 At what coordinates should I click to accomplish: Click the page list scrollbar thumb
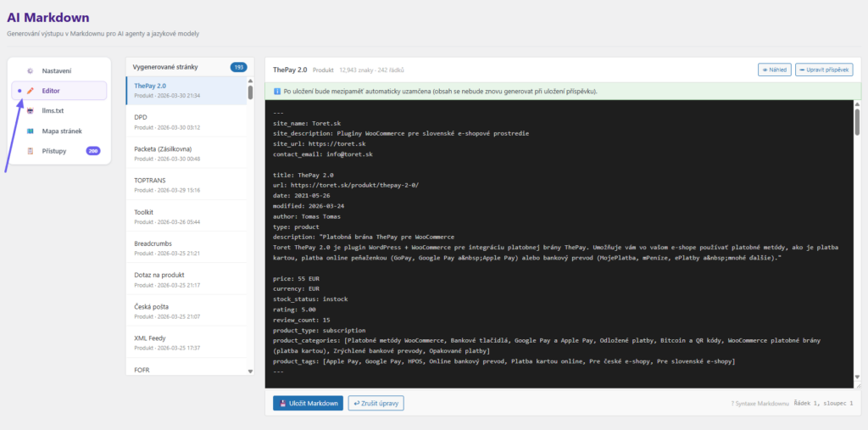tap(250, 92)
